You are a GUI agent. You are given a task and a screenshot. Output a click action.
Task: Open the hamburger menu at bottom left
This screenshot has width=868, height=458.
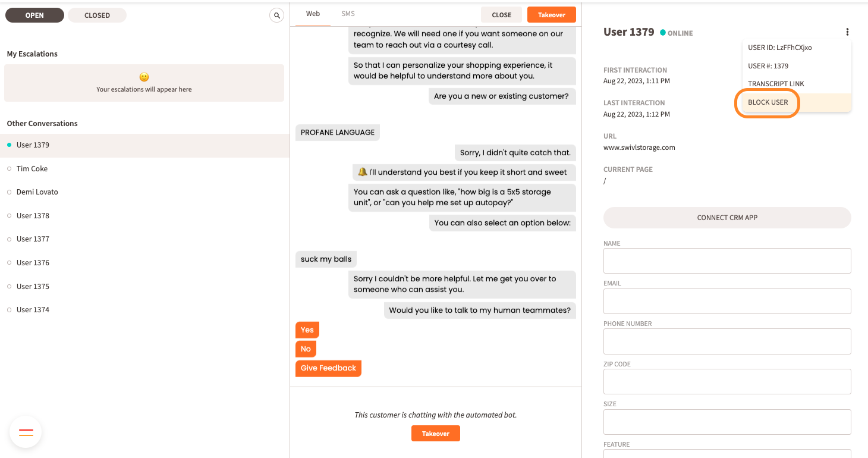coord(25,432)
